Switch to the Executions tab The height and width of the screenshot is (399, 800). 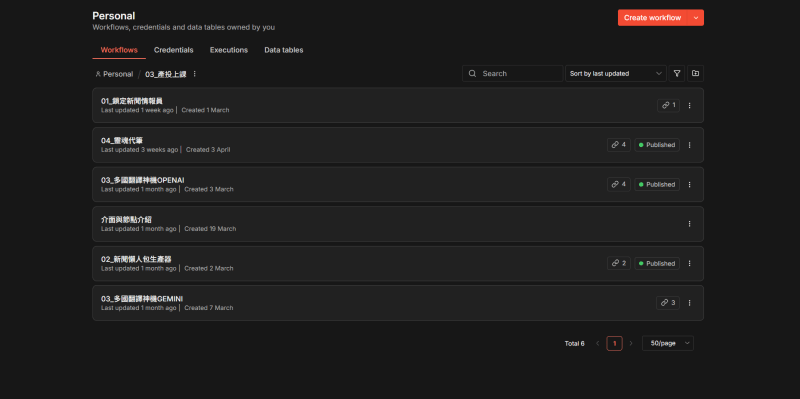coord(229,50)
